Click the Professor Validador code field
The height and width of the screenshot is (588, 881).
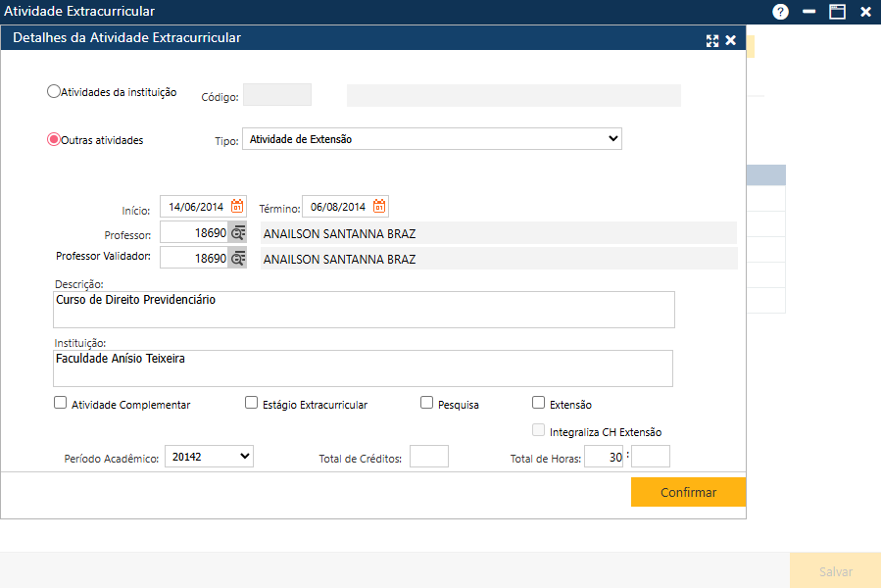(x=194, y=258)
